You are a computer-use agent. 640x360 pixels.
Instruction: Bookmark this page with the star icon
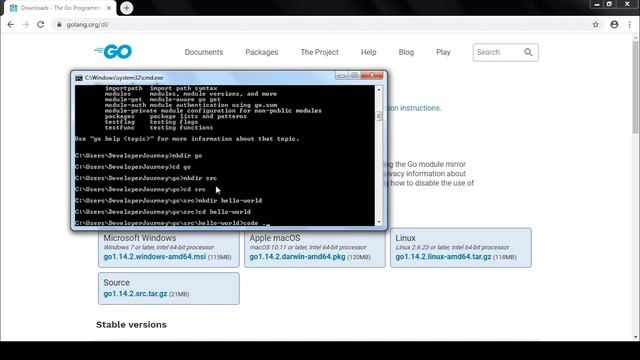[x=596, y=24]
